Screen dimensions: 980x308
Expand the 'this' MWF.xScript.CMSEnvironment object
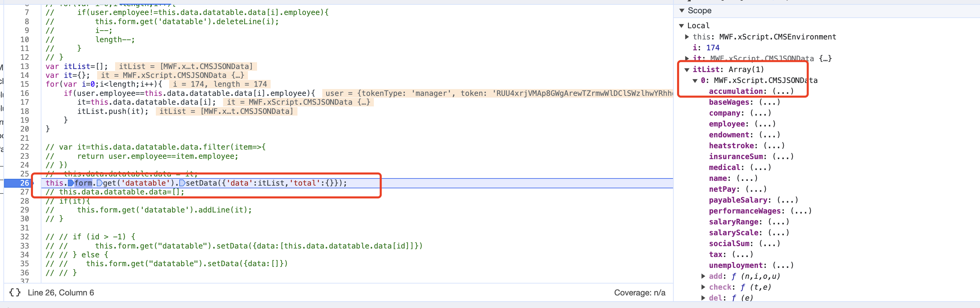687,37
